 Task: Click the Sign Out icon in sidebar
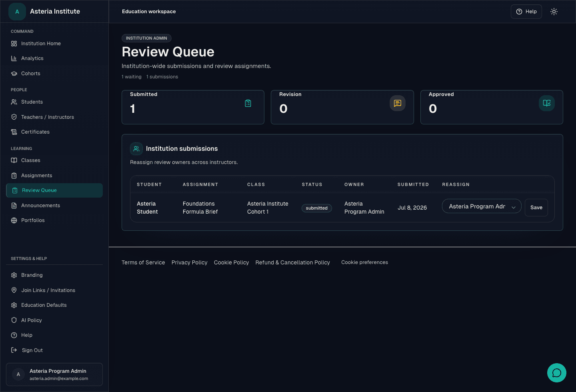[x=14, y=350]
